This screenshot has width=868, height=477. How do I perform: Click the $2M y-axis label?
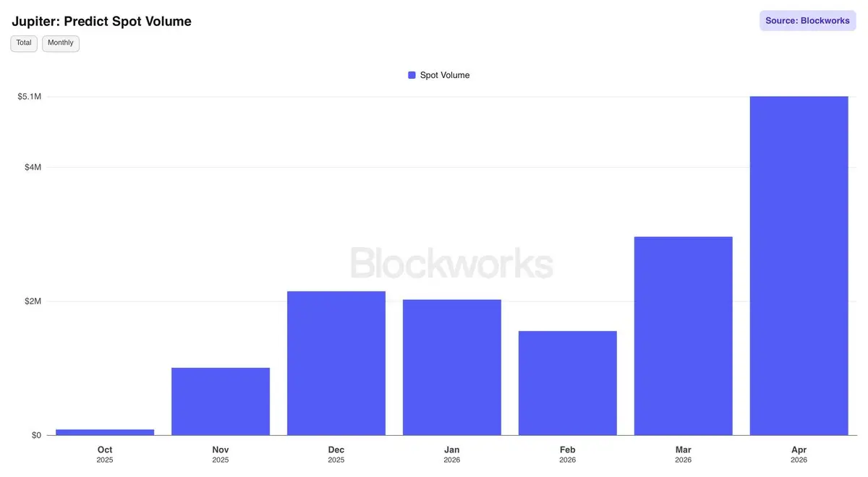click(x=33, y=301)
